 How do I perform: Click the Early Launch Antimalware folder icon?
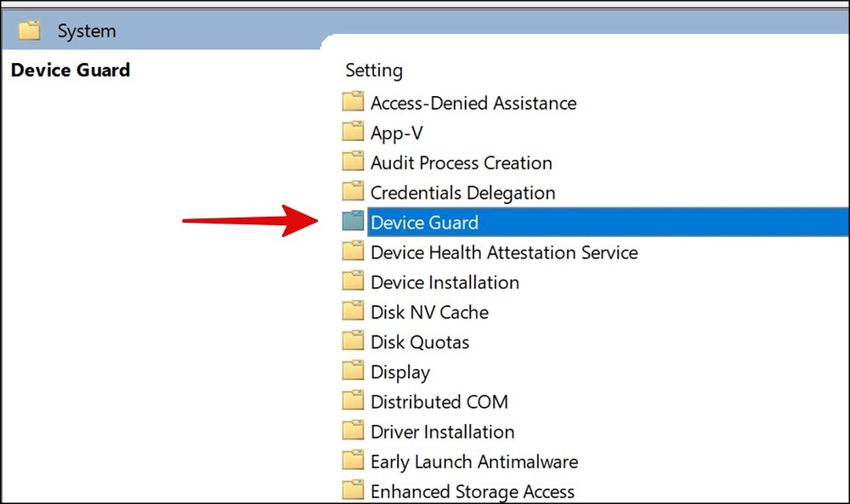[353, 460]
